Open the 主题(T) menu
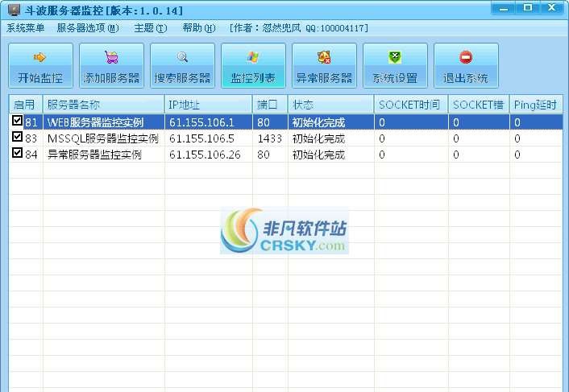Viewport: 569px width, 392px height. (x=151, y=28)
